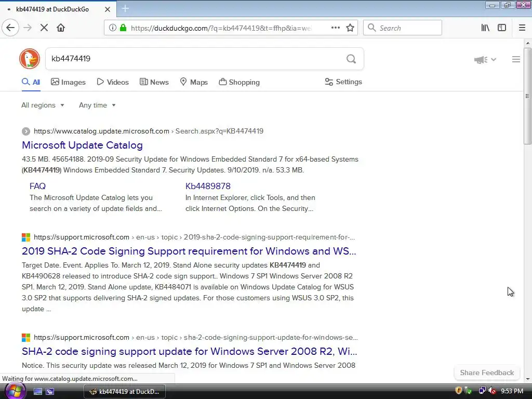Open the Kb4489878 sitelink

(208, 187)
